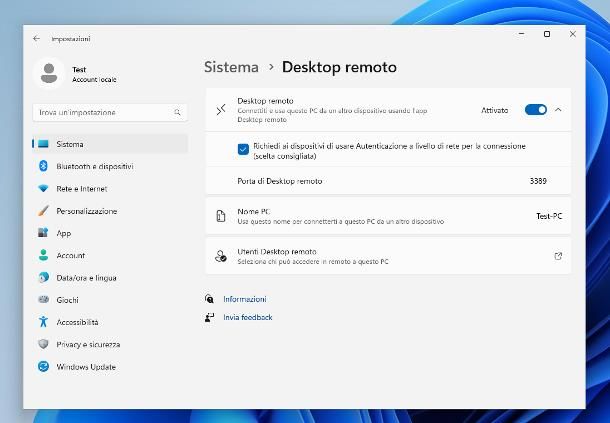The height and width of the screenshot is (423, 610).
Task: Click Sistema in the breadcrumb
Action: tap(231, 67)
